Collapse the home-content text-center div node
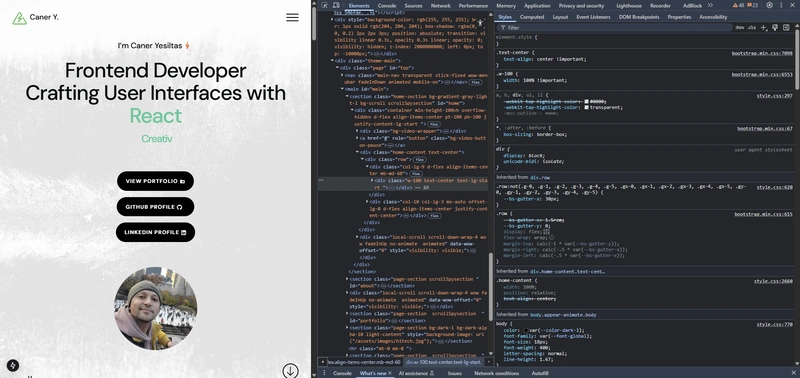800x378 pixels. click(357, 152)
